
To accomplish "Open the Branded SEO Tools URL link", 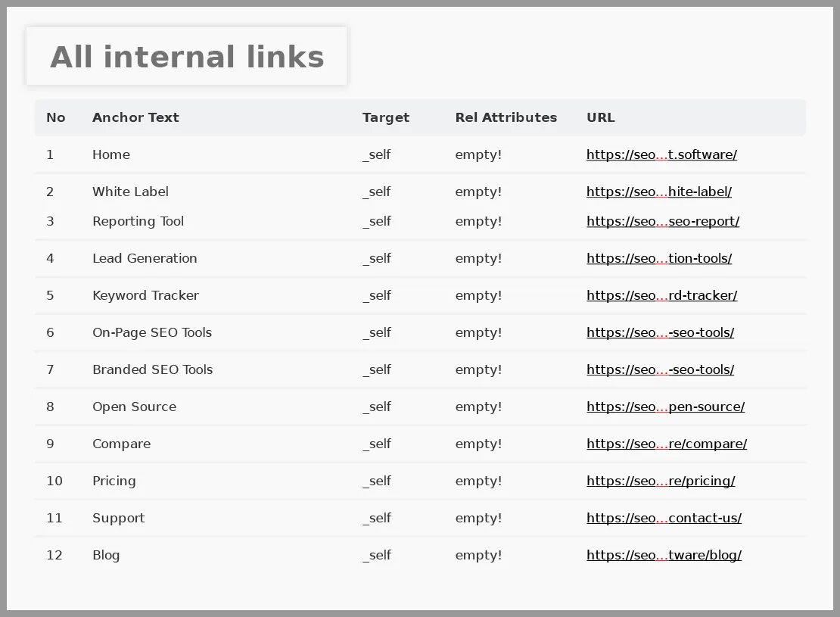I will point(660,369).
